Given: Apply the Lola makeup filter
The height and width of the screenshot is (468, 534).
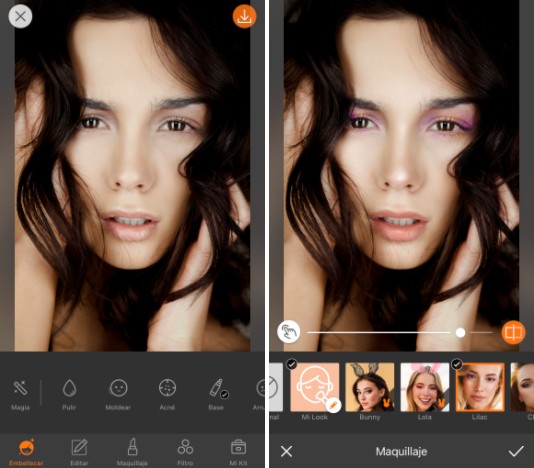Looking at the screenshot, I should [425, 387].
